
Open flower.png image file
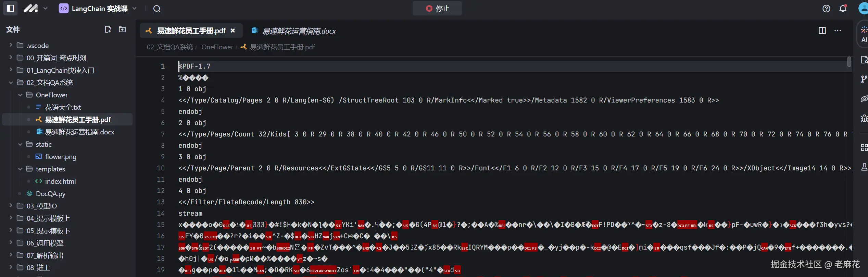pos(61,157)
